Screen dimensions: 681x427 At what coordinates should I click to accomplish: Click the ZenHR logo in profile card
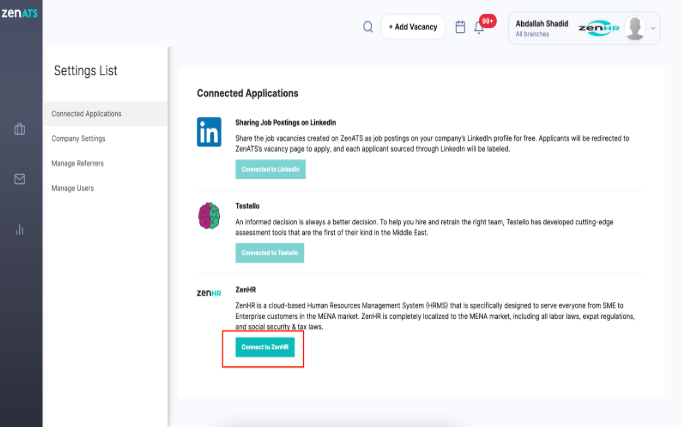[x=599, y=28]
